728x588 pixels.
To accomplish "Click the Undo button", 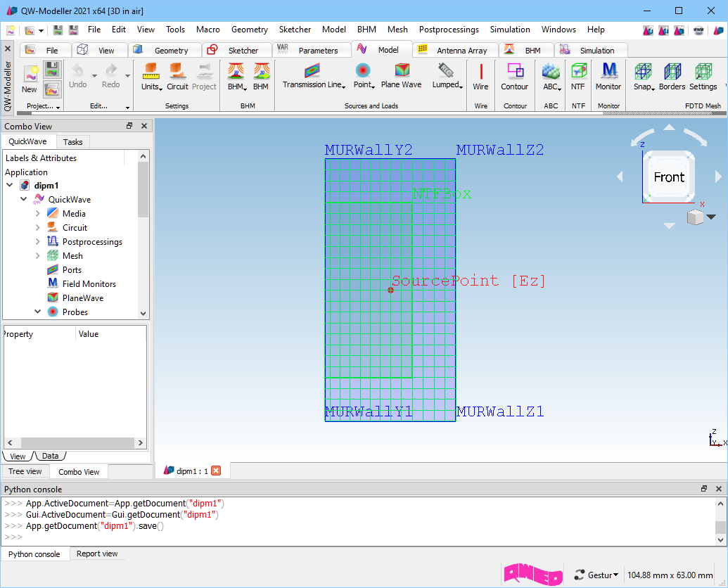I will 77,76.
